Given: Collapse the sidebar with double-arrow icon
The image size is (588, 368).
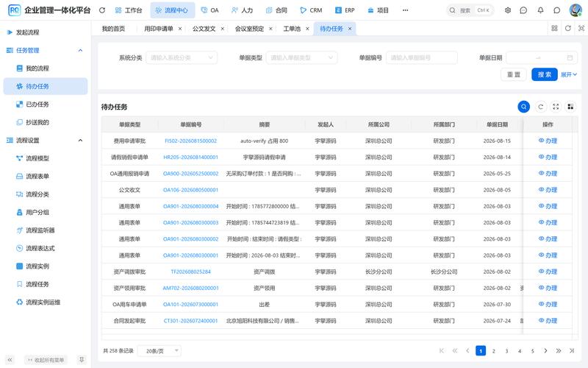Looking at the screenshot, I should pos(10,360).
